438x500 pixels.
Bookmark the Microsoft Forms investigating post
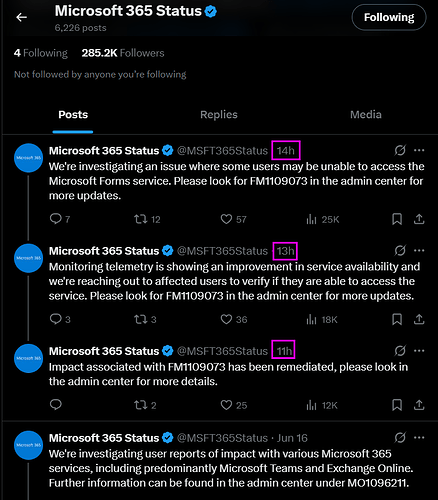coord(397,219)
